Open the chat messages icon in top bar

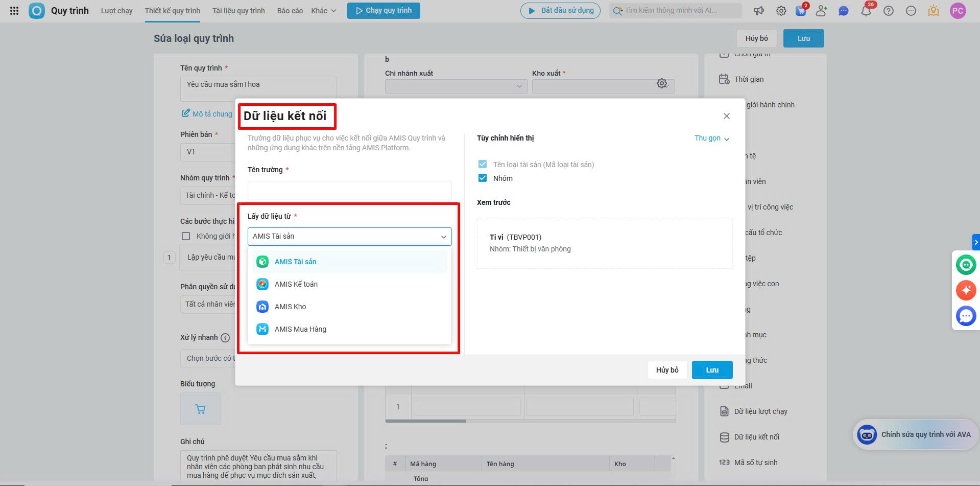click(x=844, y=11)
